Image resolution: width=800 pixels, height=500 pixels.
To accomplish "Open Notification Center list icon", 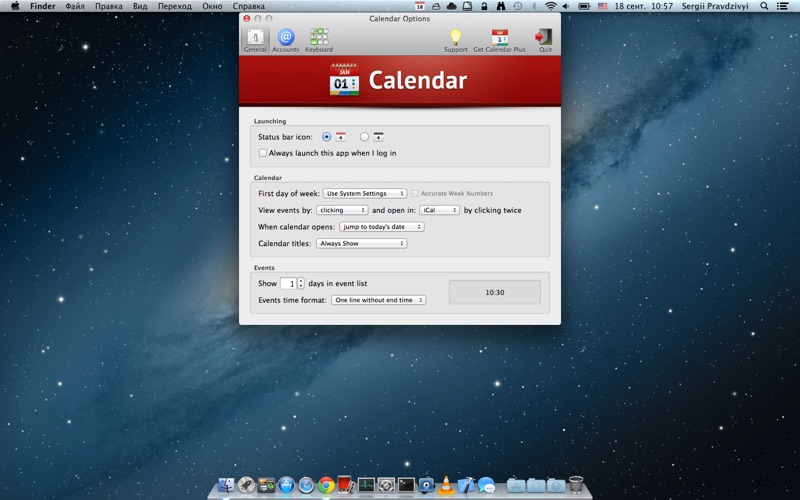I will [782, 6].
